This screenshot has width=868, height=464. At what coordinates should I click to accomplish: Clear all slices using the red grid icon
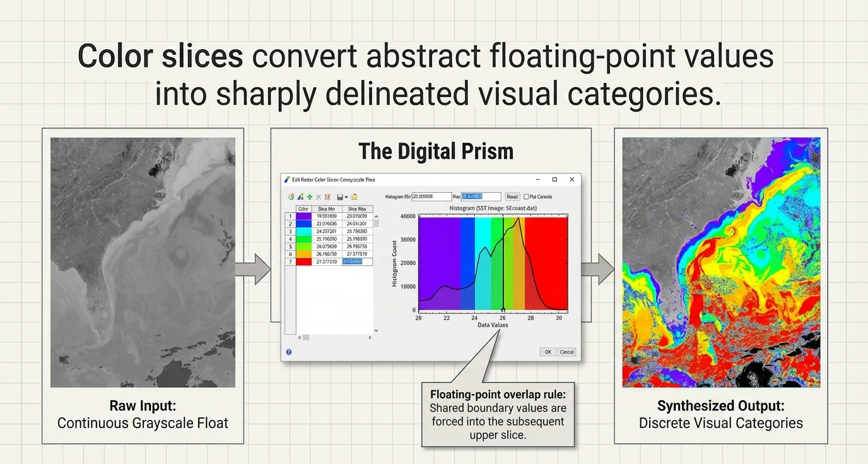pos(327,197)
